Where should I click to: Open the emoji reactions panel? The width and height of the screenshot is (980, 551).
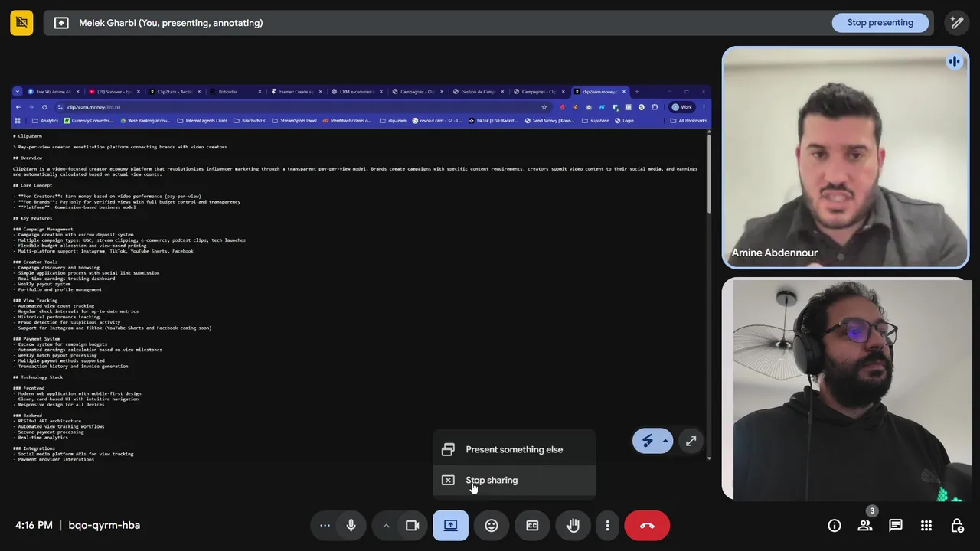(x=492, y=526)
